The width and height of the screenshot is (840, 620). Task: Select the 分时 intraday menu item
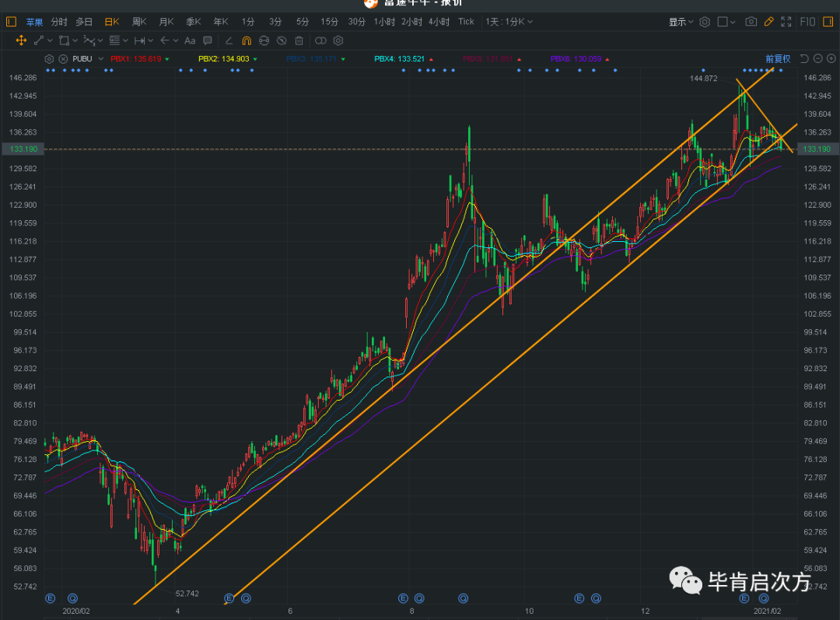pyautogui.click(x=58, y=21)
